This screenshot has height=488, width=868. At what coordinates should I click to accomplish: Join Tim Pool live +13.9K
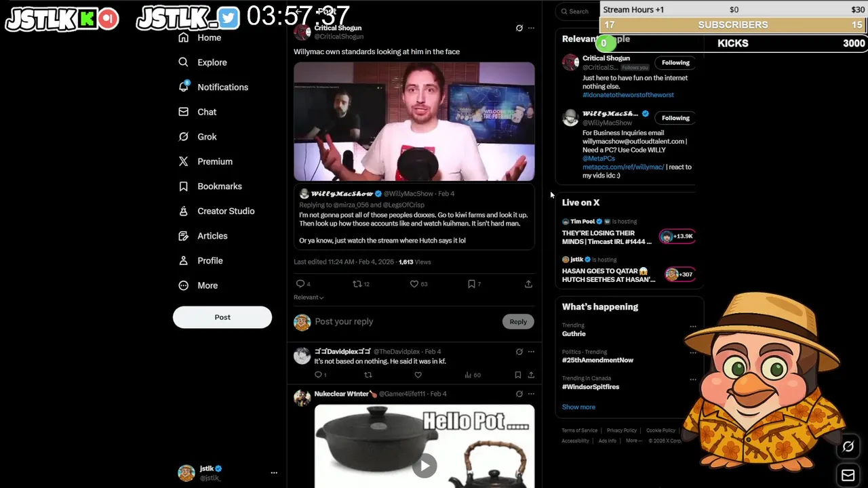(x=677, y=237)
